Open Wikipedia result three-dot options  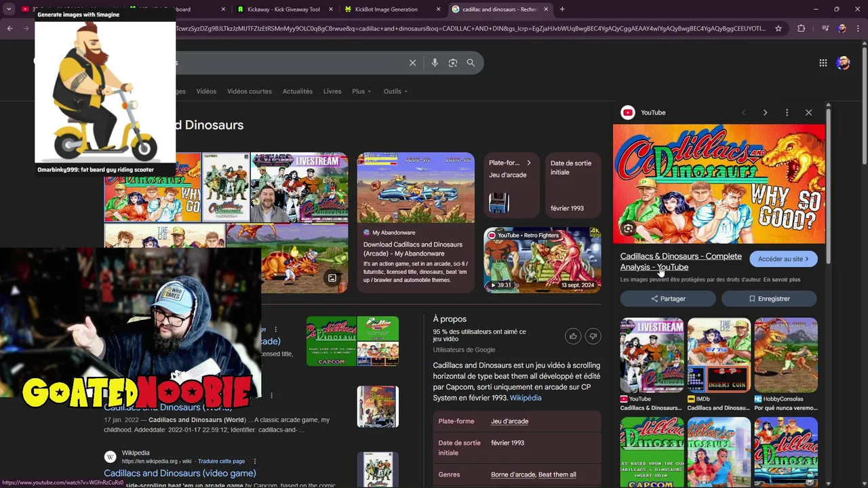pyautogui.click(x=255, y=461)
